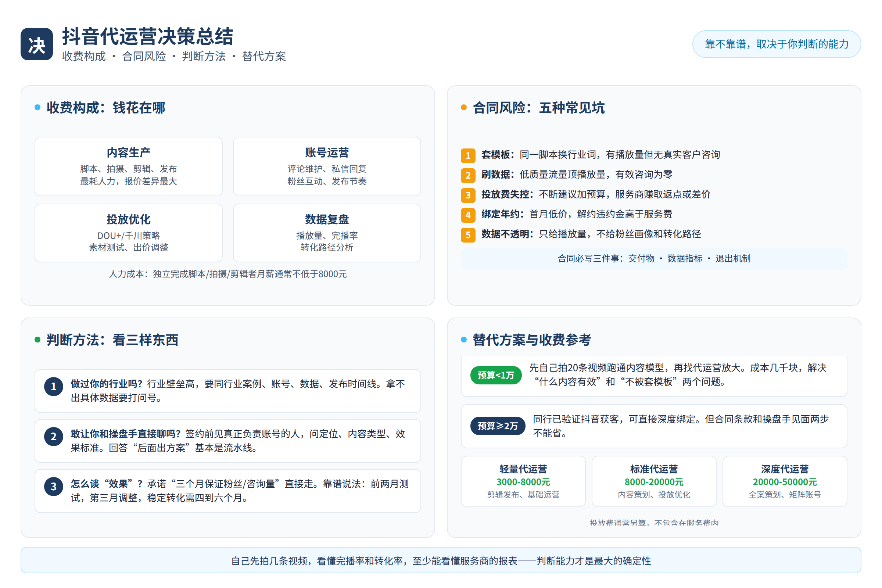The image size is (882, 588).
Task: Click the 20000-50000元 price text
Action: coord(785,482)
